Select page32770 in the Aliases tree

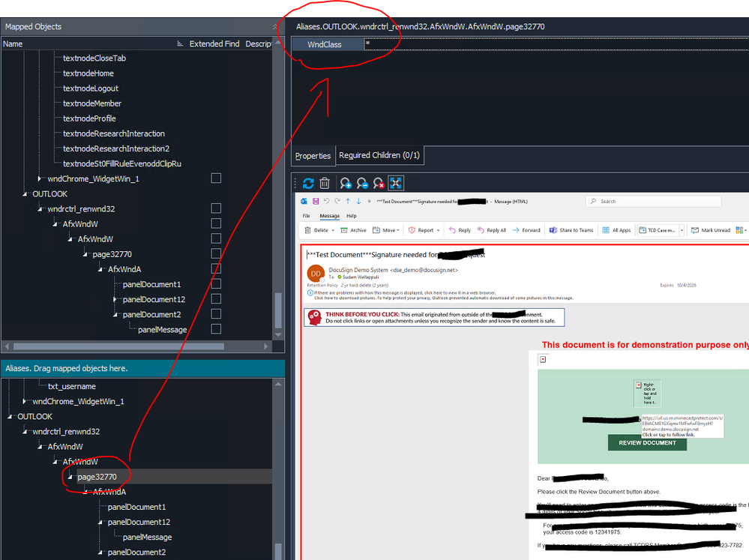coord(97,477)
